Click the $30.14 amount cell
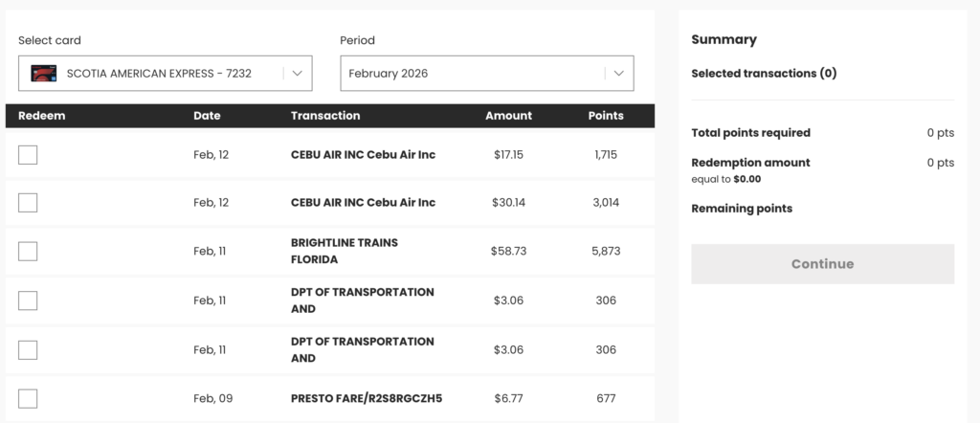The width and height of the screenshot is (980, 423). coord(509,203)
